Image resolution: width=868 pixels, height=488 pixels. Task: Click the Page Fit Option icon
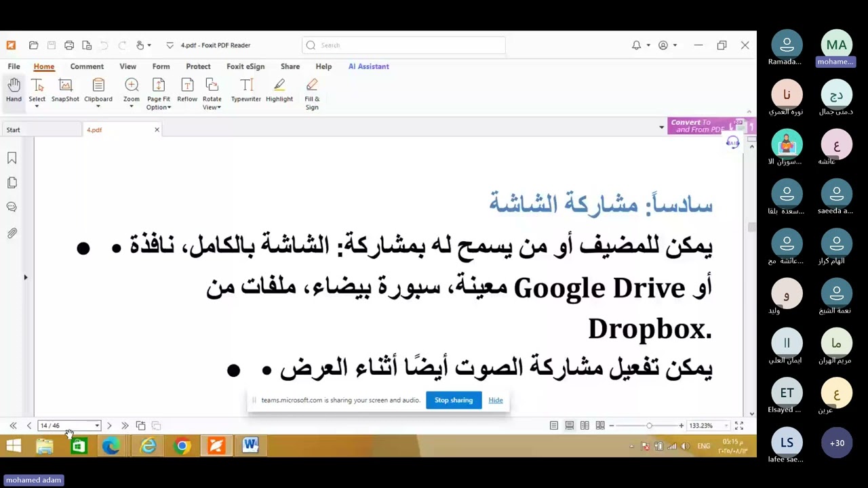[159, 85]
